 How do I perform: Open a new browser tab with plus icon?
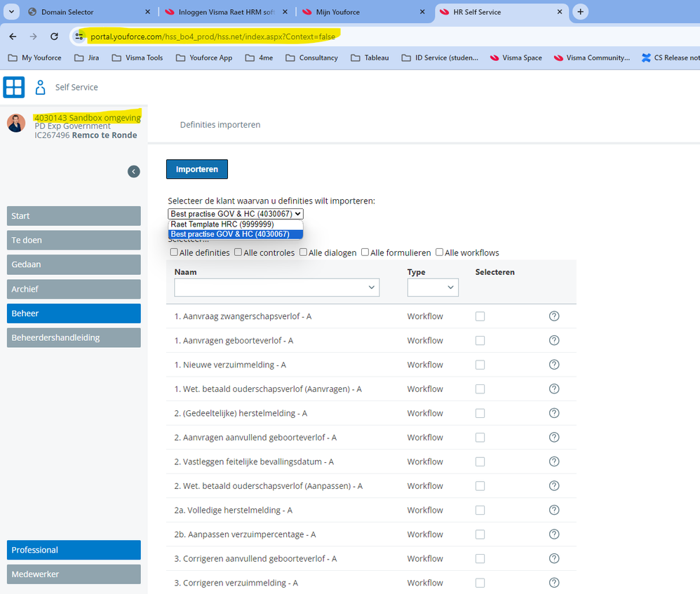point(580,12)
